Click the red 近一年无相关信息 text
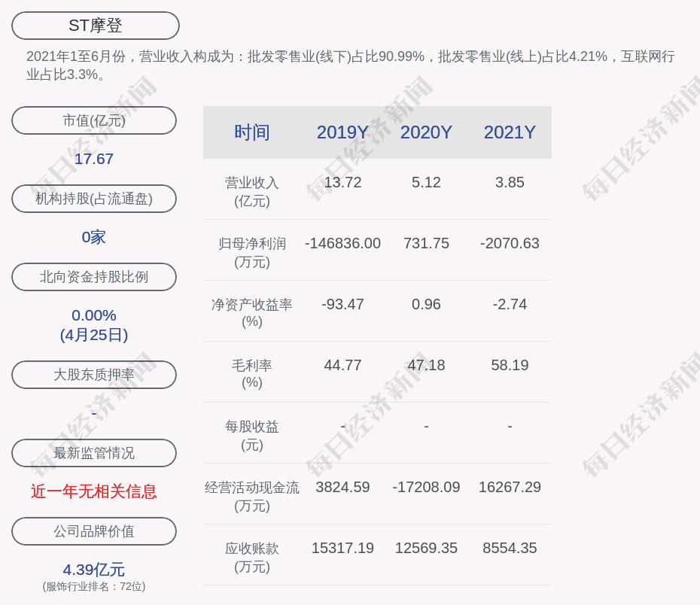 tap(94, 491)
